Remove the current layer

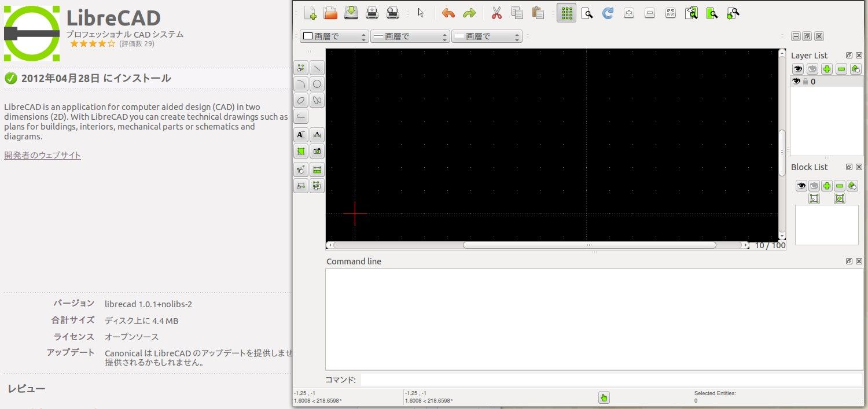pos(841,69)
